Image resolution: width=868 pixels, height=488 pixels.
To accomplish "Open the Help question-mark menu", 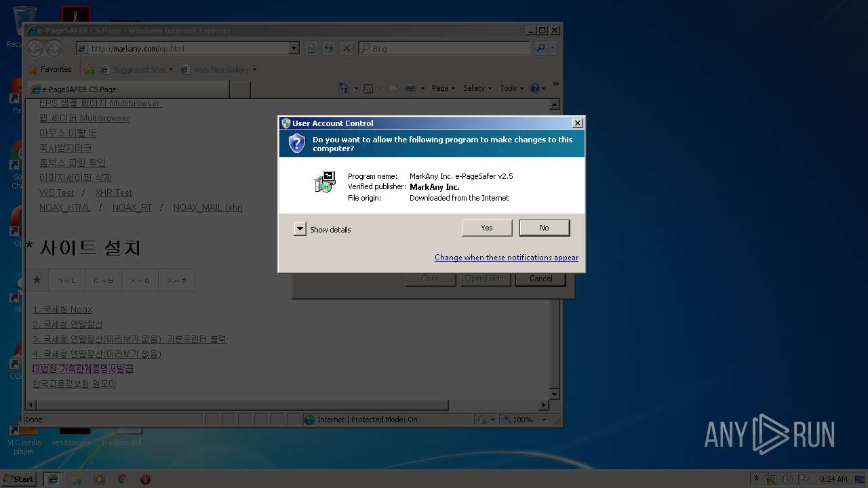I will coord(537,88).
